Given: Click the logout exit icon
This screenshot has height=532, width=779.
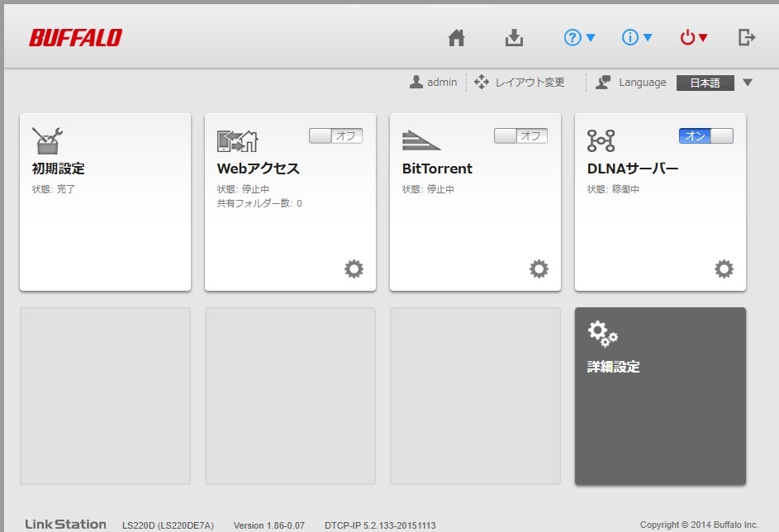Looking at the screenshot, I should pos(746,37).
